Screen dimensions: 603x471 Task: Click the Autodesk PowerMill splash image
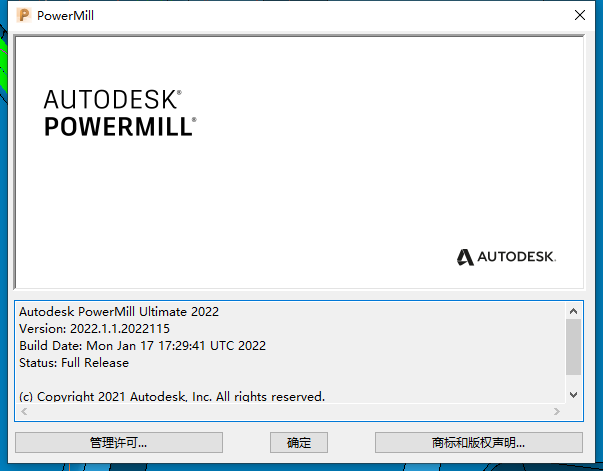(x=299, y=162)
